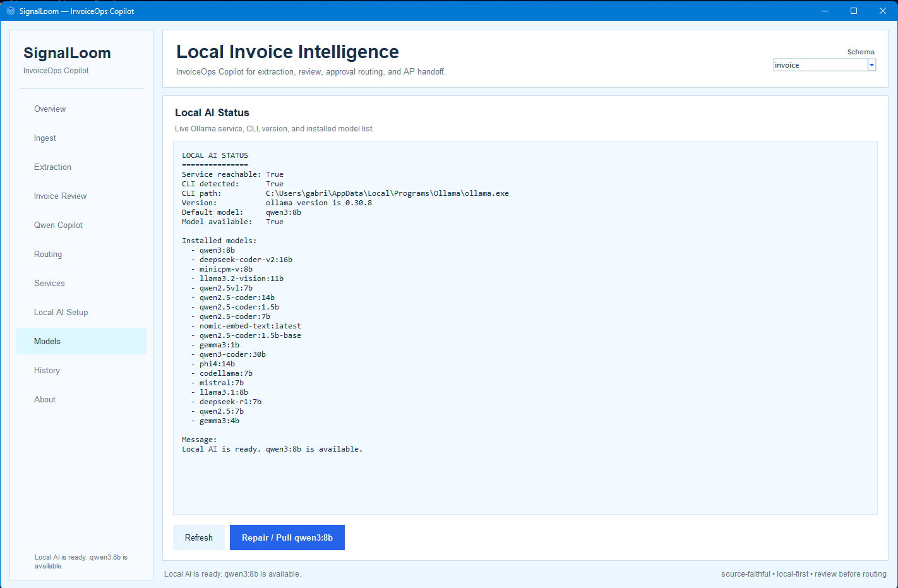The width and height of the screenshot is (898, 588).
Task: Click the SignalLoom app icon in title bar
Action: pyautogui.click(x=11, y=11)
